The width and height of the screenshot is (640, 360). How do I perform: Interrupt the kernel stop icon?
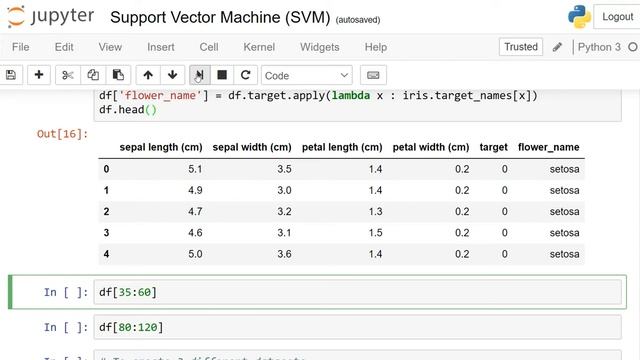pos(222,75)
